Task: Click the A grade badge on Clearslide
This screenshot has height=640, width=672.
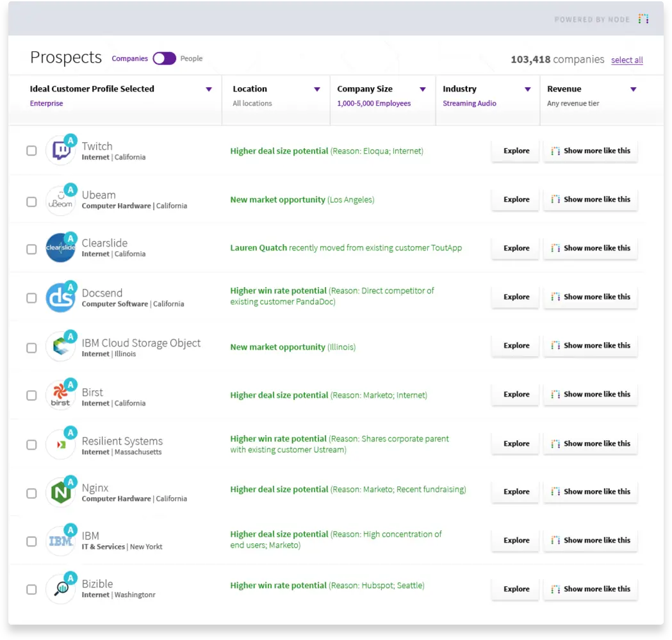Action: point(70,238)
